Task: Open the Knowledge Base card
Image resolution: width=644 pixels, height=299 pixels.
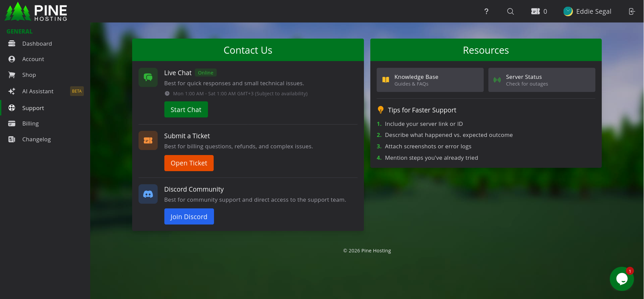Action: click(x=430, y=80)
